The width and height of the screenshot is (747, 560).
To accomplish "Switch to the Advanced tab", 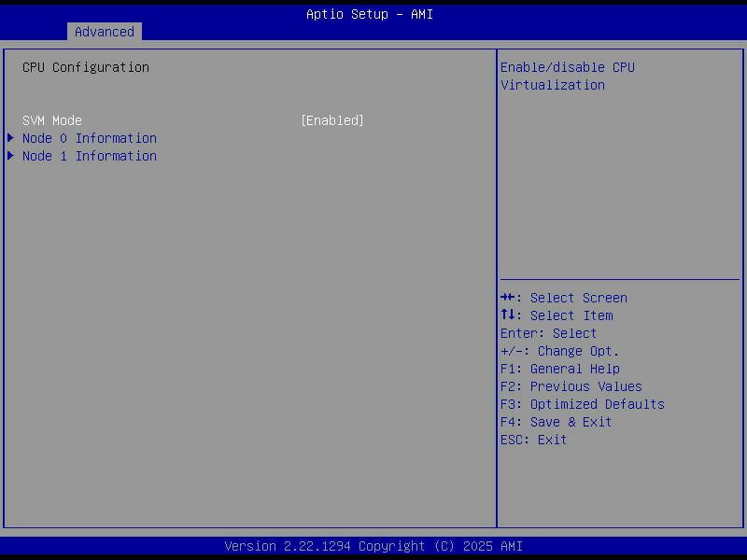I will [104, 32].
